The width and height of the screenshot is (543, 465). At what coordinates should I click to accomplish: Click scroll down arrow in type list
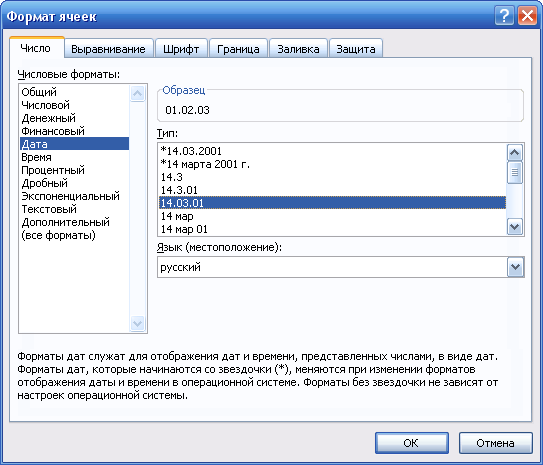pos(515,227)
